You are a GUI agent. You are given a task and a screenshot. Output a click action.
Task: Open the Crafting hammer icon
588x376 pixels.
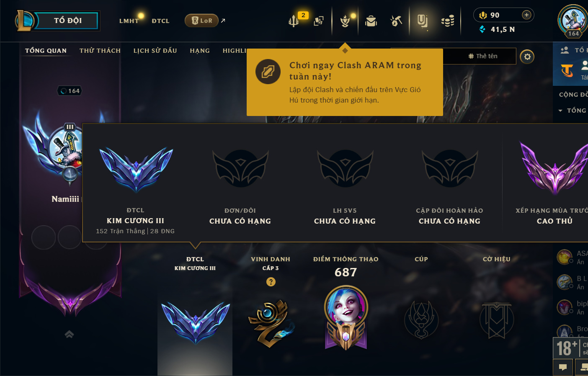pyautogui.click(x=396, y=21)
